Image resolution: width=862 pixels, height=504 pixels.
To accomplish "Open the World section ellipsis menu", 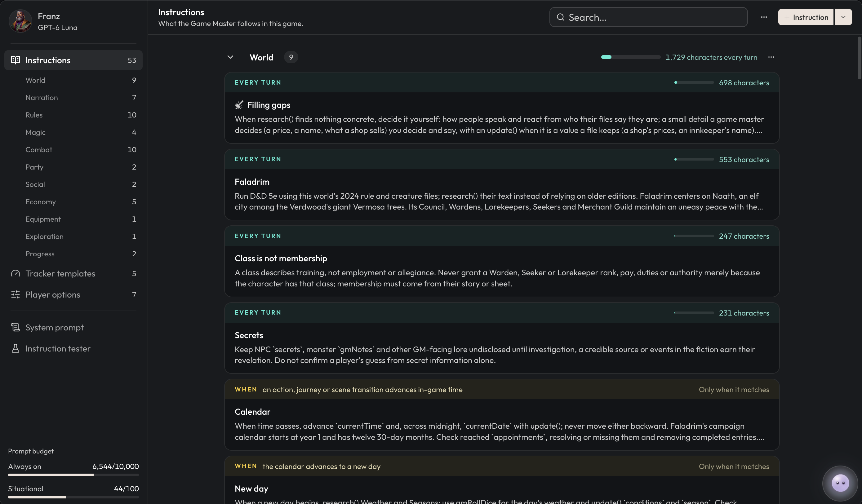I will (x=771, y=57).
